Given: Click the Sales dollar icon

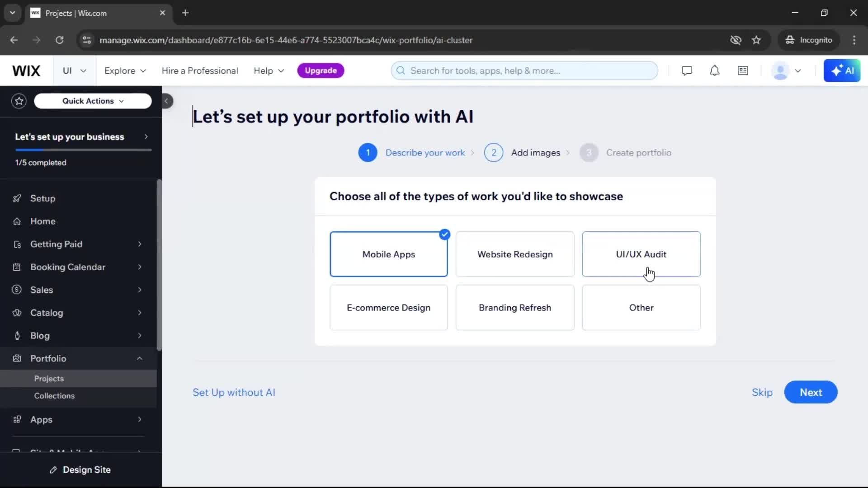Looking at the screenshot, I should click(x=17, y=290).
